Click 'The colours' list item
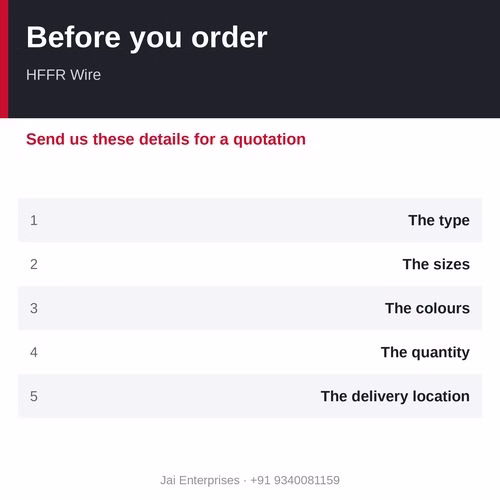The height and width of the screenshot is (500, 500). click(x=427, y=308)
